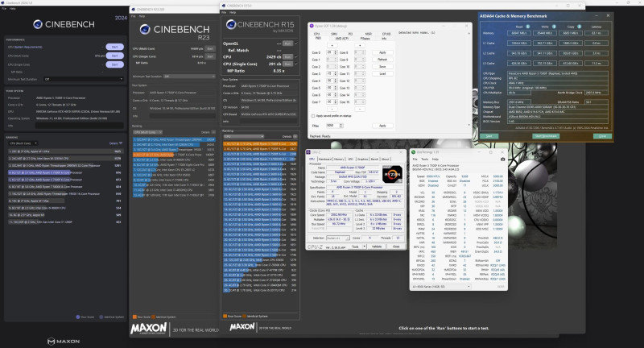Run the CPU test in Cinebench R15
Image resolution: width=644 pixels, height=348 pixels.
[287, 56]
